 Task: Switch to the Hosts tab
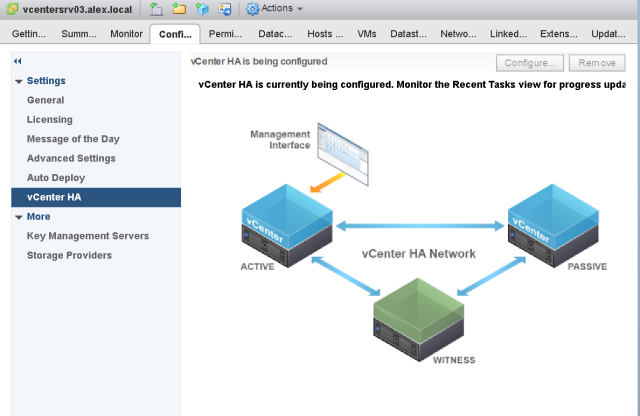click(325, 34)
